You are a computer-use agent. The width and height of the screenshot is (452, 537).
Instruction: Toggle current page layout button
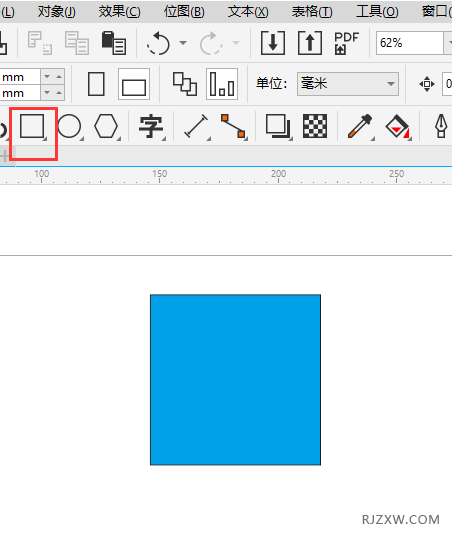coord(222,84)
